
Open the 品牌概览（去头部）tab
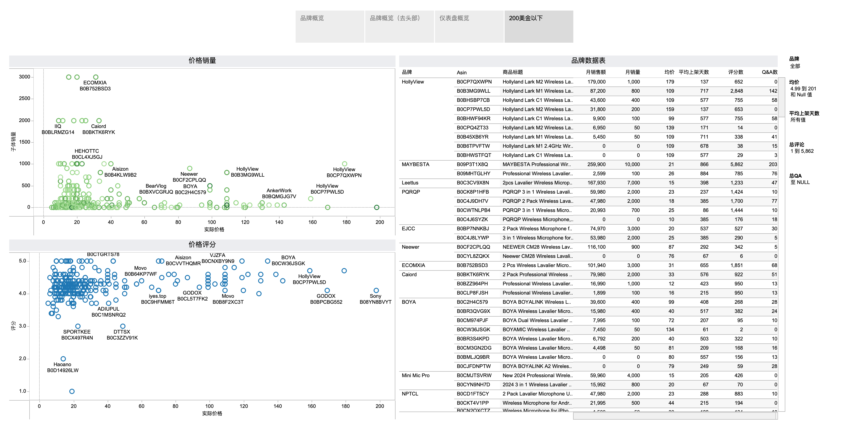pyautogui.click(x=399, y=26)
